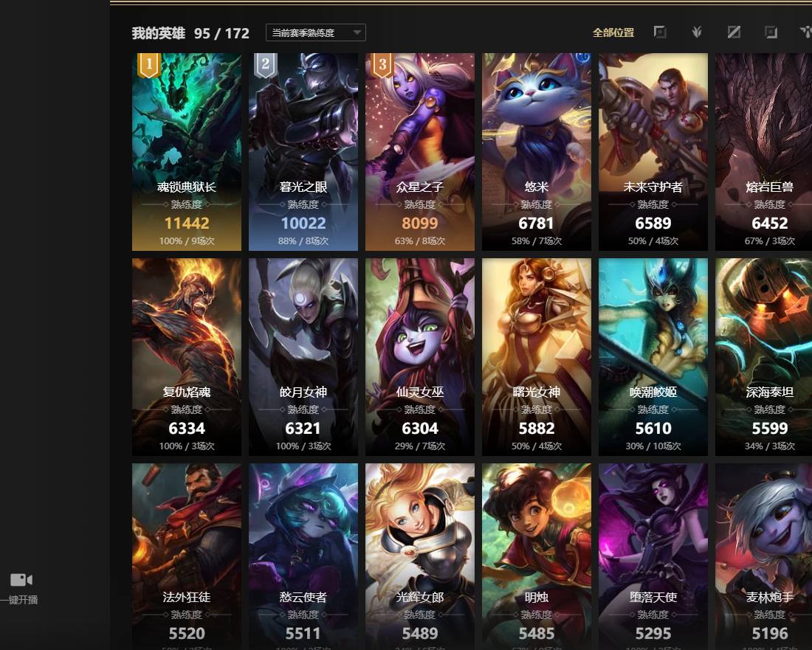Select the 悠米 cat champion card
This screenshot has height=650, width=812.
pyautogui.click(x=537, y=152)
